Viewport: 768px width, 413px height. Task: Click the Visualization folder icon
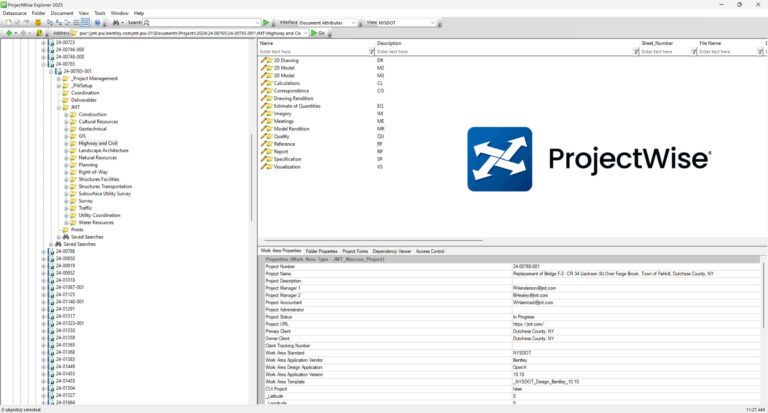coord(266,167)
